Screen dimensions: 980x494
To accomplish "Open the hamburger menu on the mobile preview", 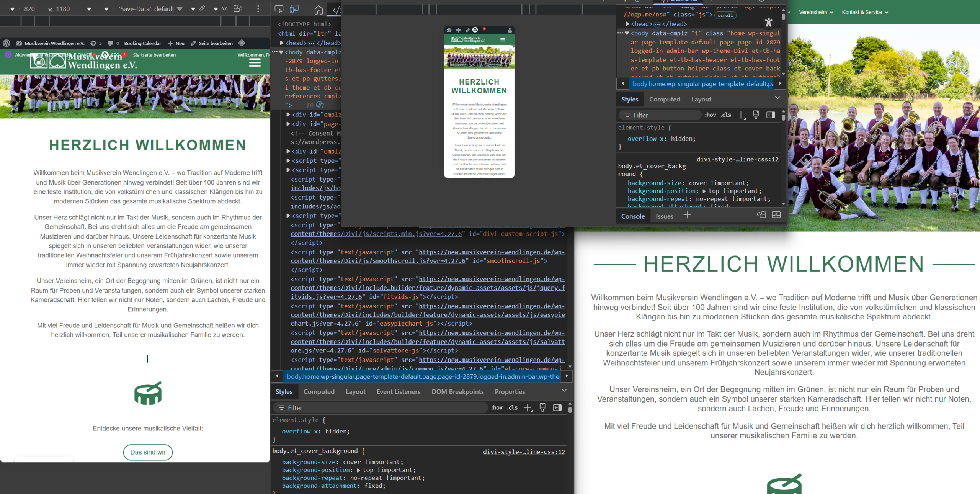I will [502, 39].
